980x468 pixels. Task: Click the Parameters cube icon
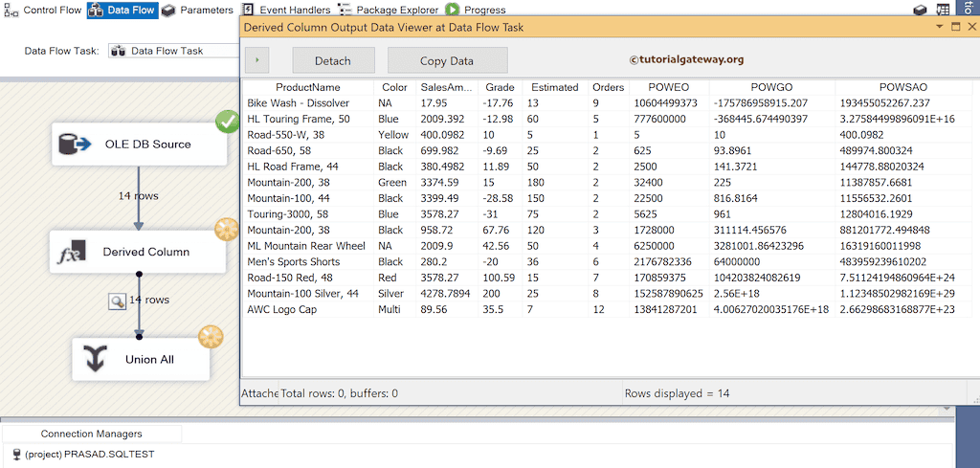point(167,10)
